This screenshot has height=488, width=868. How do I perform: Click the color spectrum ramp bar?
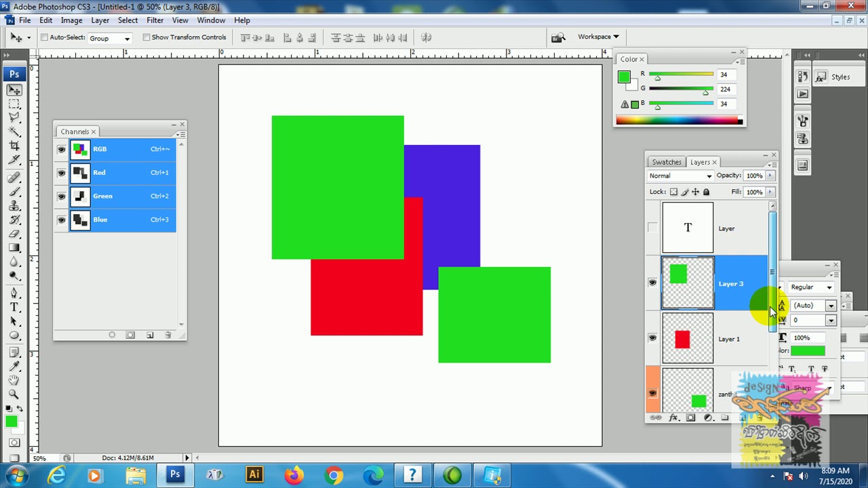click(679, 121)
